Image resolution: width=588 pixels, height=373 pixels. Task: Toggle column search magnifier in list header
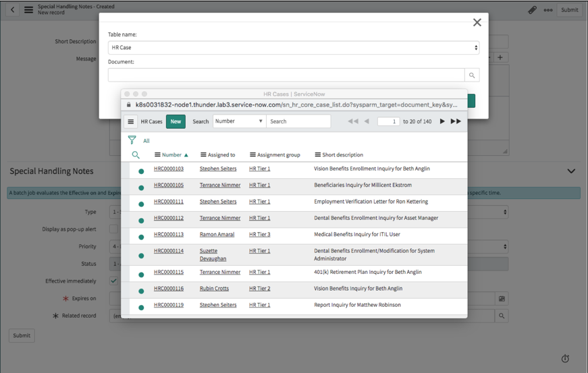tap(136, 154)
